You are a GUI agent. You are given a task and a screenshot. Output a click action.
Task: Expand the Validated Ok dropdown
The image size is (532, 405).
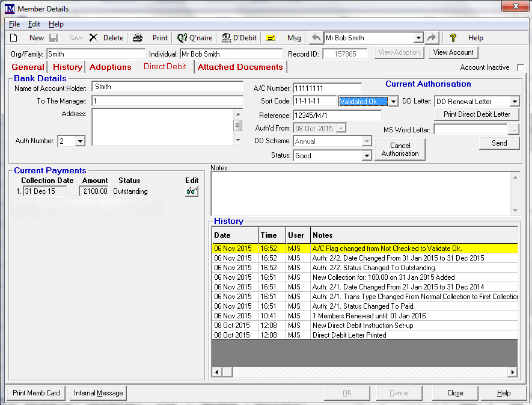[x=393, y=102]
